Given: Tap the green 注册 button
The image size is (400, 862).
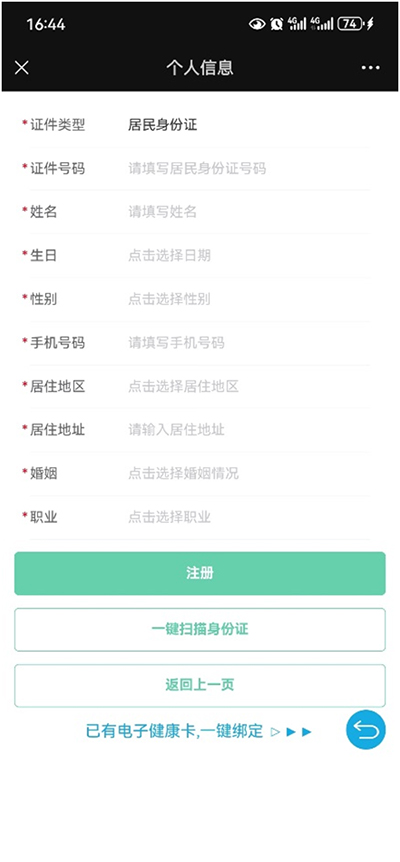Looking at the screenshot, I should click(200, 573).
